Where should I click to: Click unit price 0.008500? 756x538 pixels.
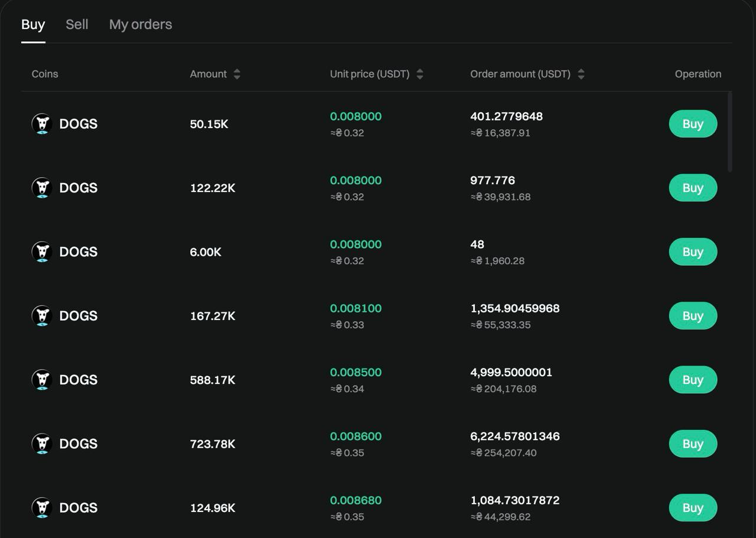click(356, 372)
